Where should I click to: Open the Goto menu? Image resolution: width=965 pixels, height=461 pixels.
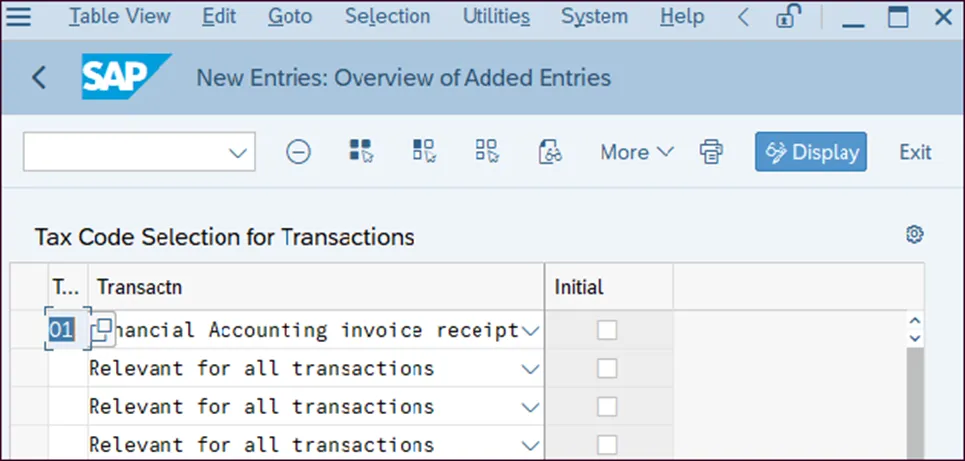click(x=290, y=17)
